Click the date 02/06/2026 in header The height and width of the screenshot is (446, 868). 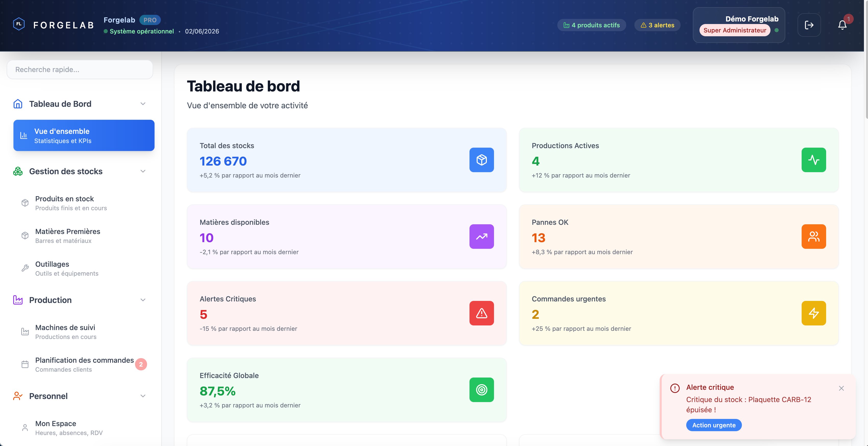click(x=202, y=31)
